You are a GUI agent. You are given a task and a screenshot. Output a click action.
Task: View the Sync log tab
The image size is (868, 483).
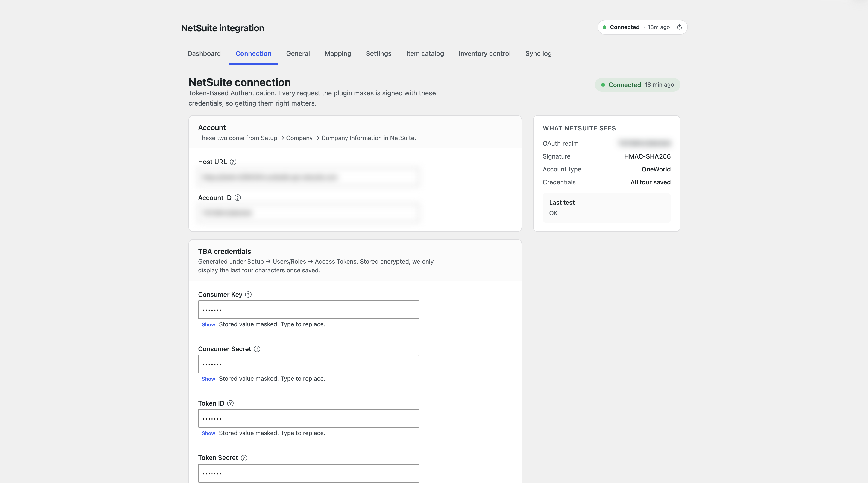538,54
